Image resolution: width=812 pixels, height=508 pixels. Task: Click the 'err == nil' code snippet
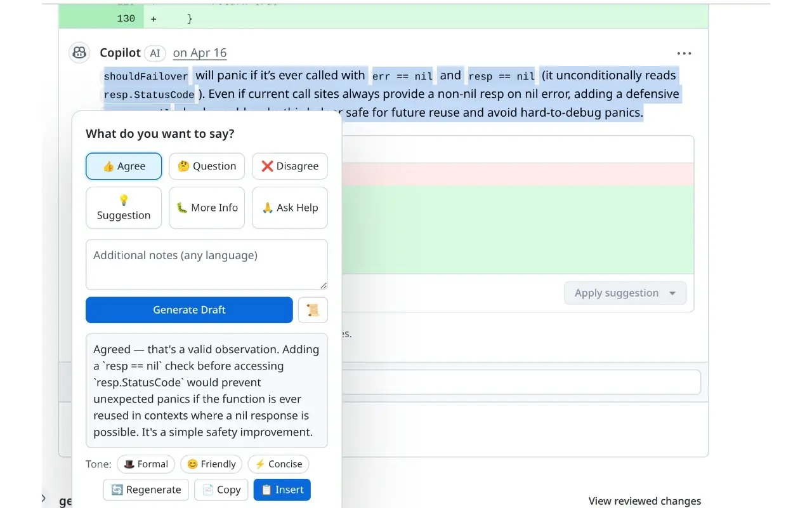coord(402,76)
